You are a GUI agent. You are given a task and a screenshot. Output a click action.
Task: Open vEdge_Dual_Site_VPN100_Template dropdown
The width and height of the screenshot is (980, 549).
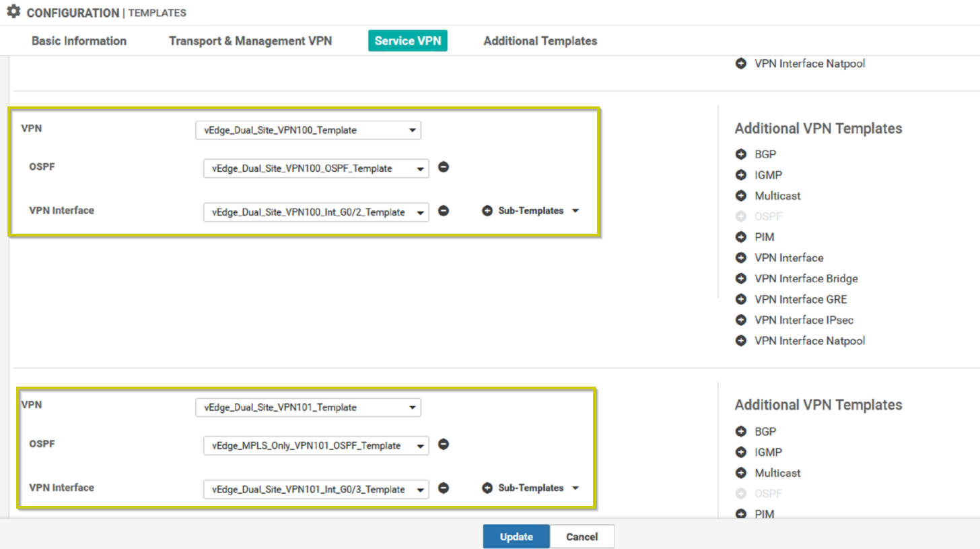tap(308, 130)
